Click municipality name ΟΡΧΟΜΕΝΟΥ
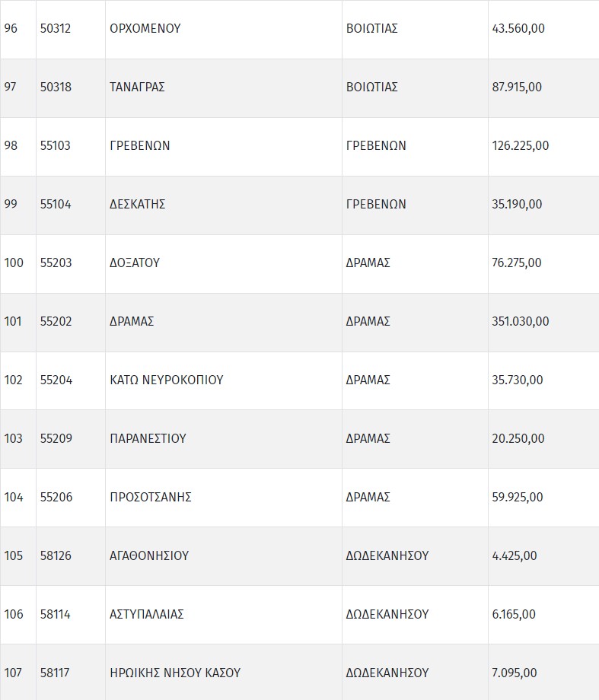 tap(145, 29)
